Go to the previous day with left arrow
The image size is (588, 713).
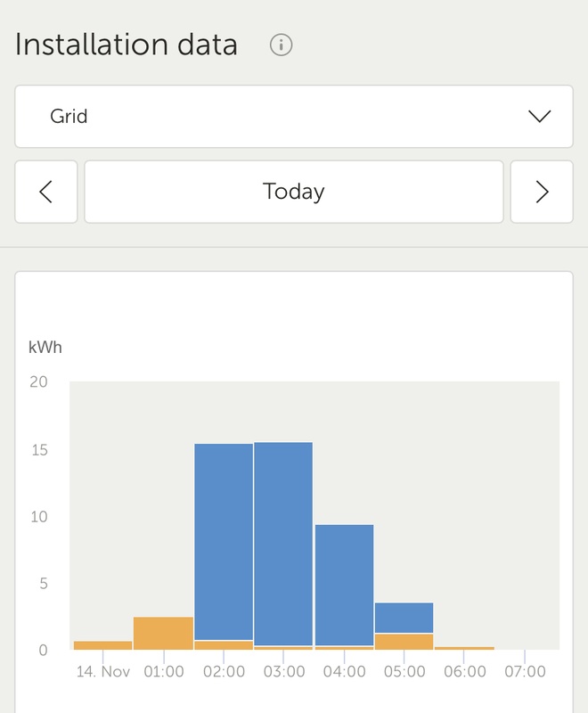pyautogui.click(x=46, y=192)
